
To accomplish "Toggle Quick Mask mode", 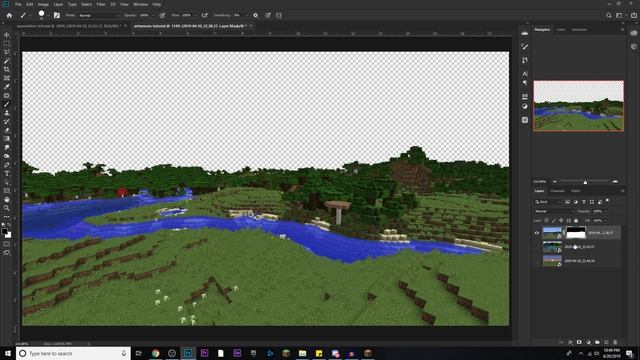I will (x=7, y=244).
